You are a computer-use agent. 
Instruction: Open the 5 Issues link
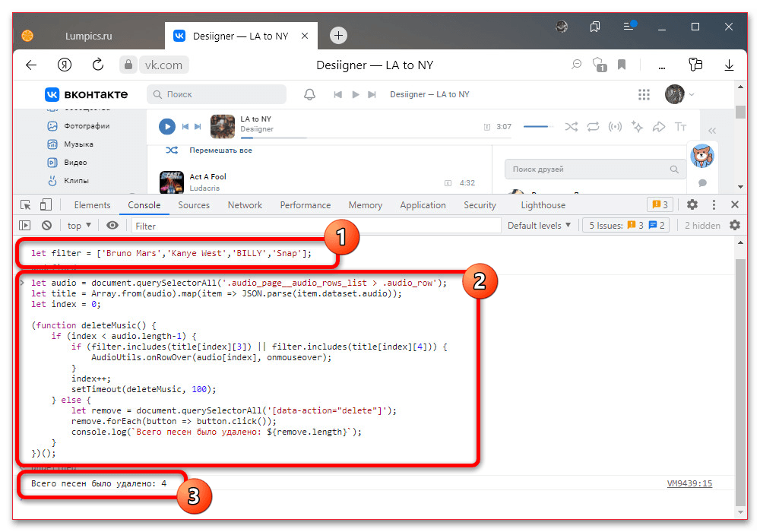coord(627,225)
